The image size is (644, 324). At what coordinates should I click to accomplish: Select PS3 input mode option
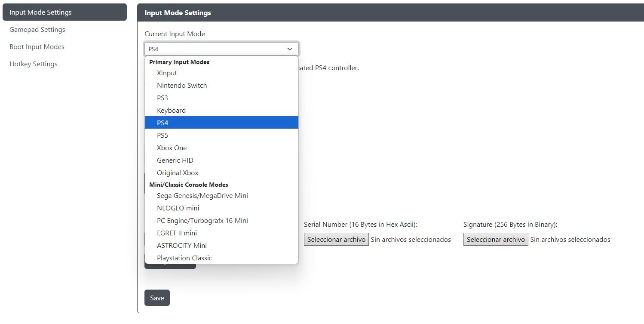[x=221, y=98]
